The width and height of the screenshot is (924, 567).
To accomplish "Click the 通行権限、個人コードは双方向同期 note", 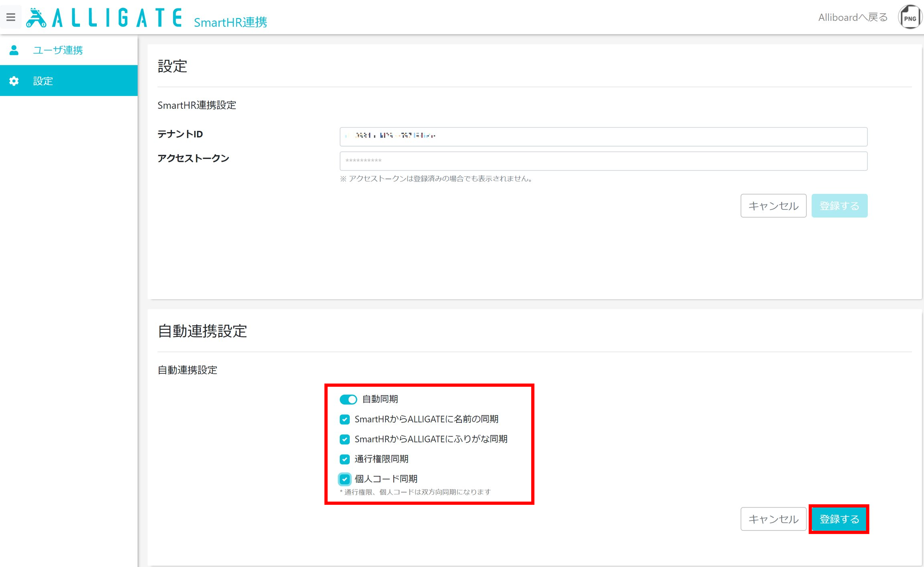I will point(415,492).
